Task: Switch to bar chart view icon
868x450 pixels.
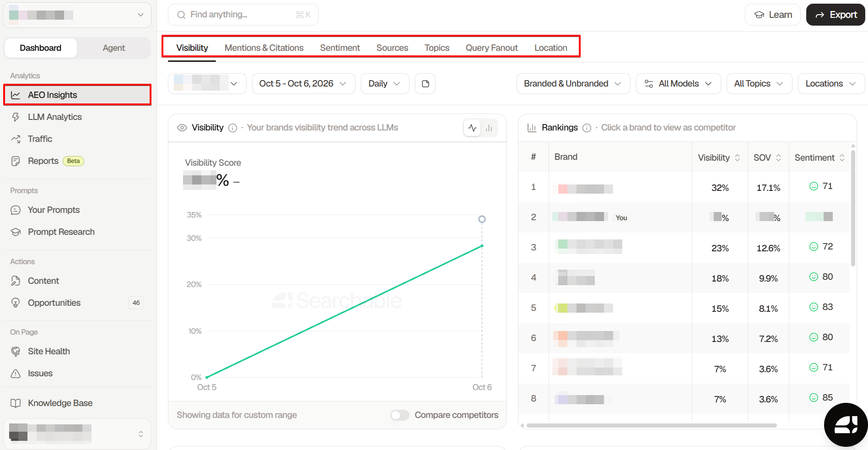Action: (x=489, y=128)
